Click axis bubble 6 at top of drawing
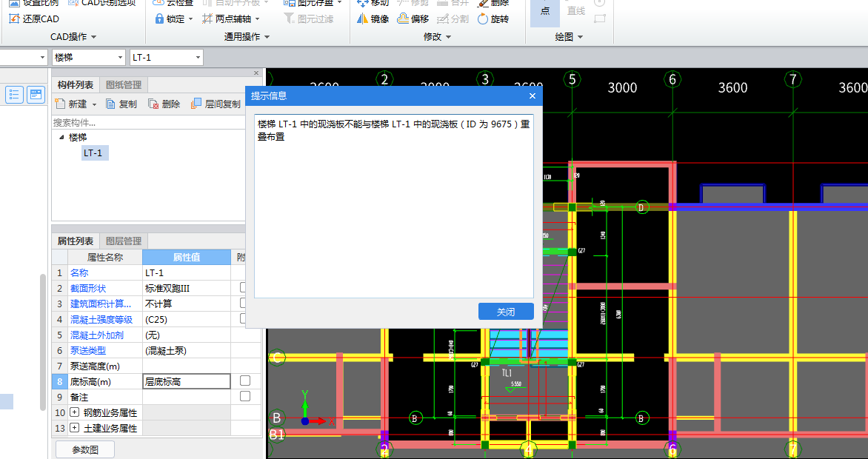Screen dimensions: 868x459 click(672, 79)
